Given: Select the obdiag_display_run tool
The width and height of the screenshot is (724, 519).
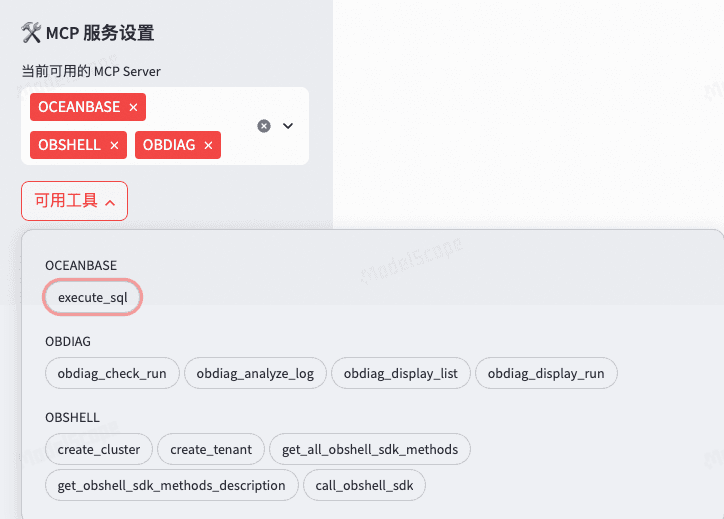Looking at the screenshot, I should [546, 373].
